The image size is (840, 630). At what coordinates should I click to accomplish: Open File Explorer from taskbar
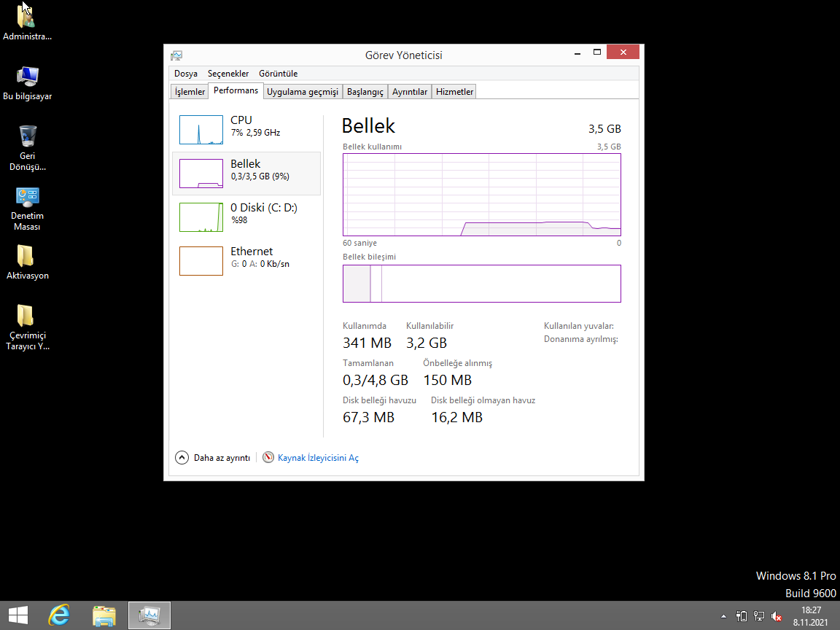pyautogui.click(x=104, y=615)
